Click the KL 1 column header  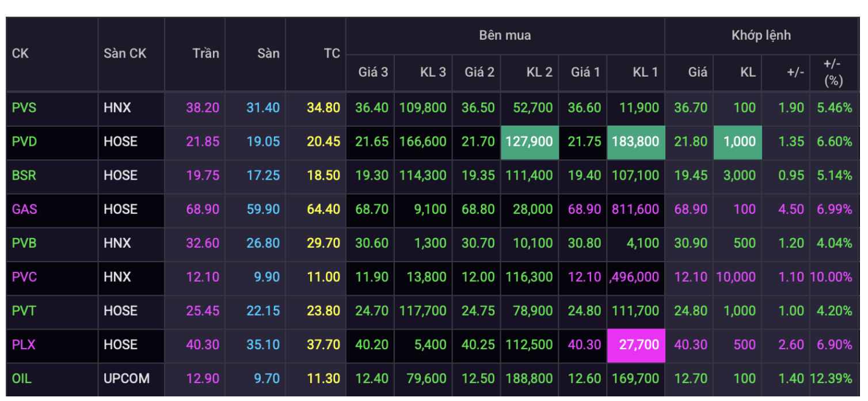pyautogui.click(x=645, y=73)
